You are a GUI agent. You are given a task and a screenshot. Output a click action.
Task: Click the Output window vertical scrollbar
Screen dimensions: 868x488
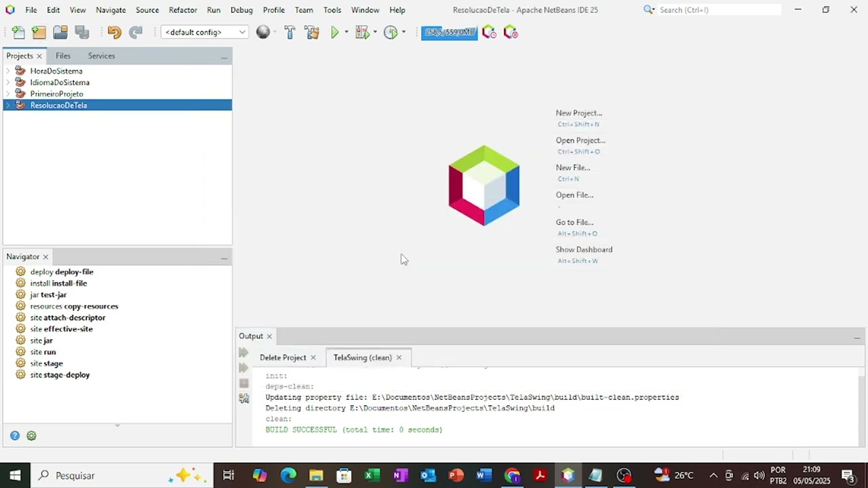coord(862,407)
